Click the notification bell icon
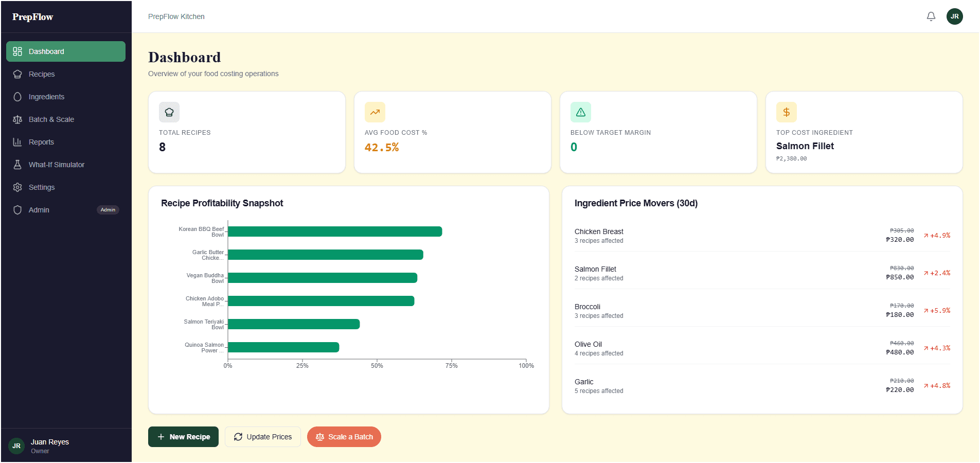 tap(931, 16)
